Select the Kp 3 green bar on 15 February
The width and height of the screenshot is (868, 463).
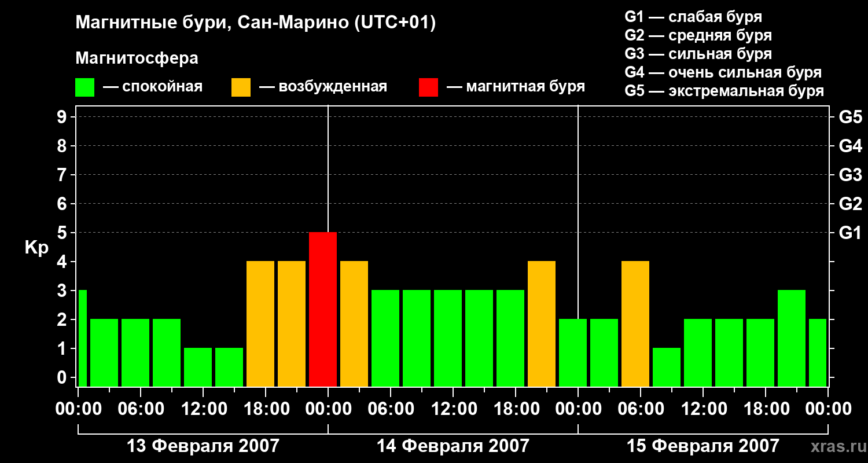(x=792, y=338)
